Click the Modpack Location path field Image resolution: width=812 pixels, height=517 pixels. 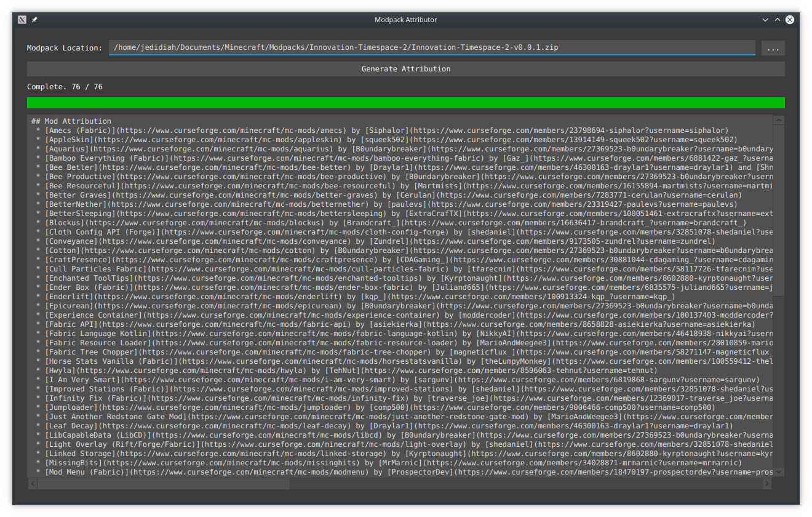click(432, 47)
